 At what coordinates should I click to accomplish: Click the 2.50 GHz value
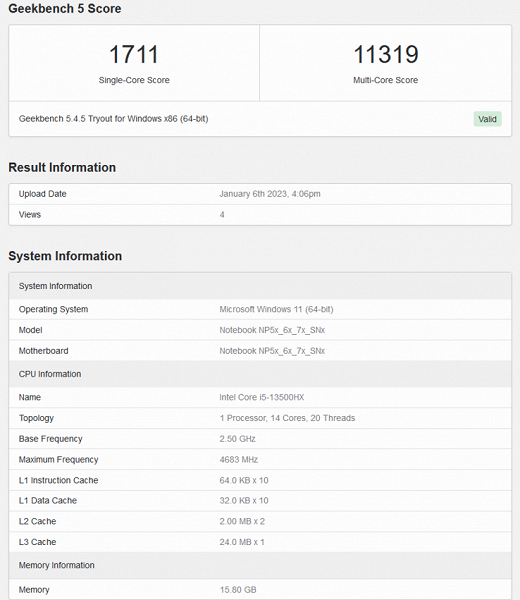[x=237, y=439]
